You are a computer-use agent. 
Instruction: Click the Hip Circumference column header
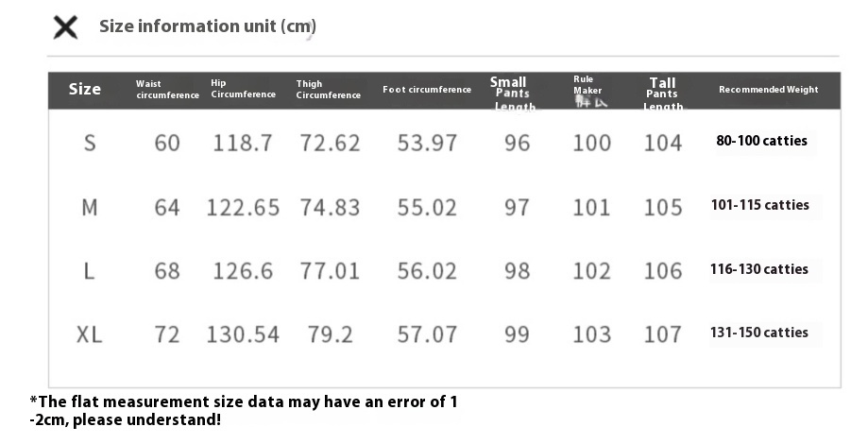(x=243, y=89)
